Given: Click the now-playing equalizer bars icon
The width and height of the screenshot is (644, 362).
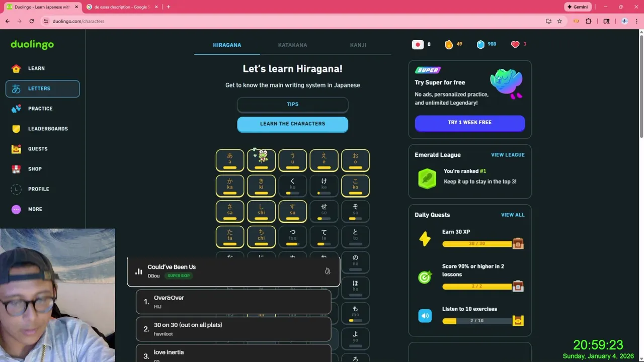Looking at the screenshot, I should [139, 271].
